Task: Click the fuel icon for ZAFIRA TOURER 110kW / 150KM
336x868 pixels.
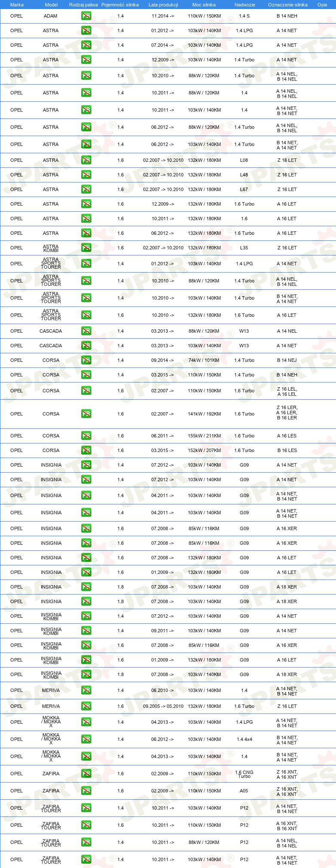Action: [86, 825]
